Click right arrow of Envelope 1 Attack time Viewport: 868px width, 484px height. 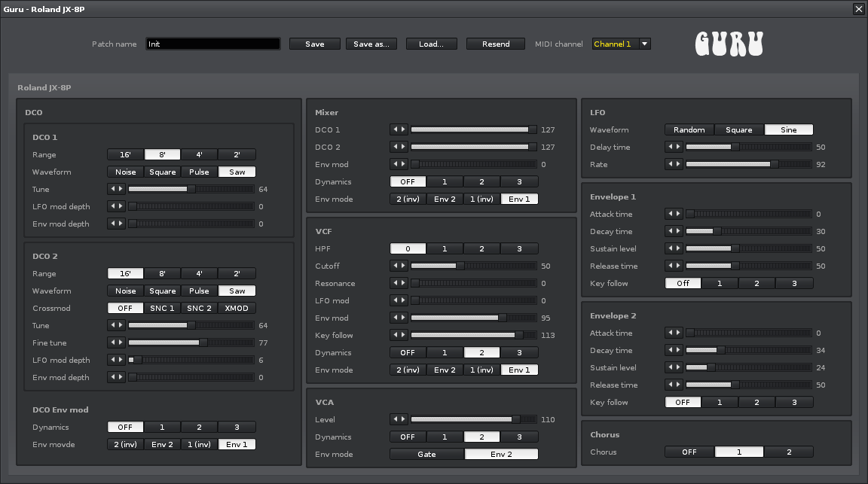(x=678, y=214)
